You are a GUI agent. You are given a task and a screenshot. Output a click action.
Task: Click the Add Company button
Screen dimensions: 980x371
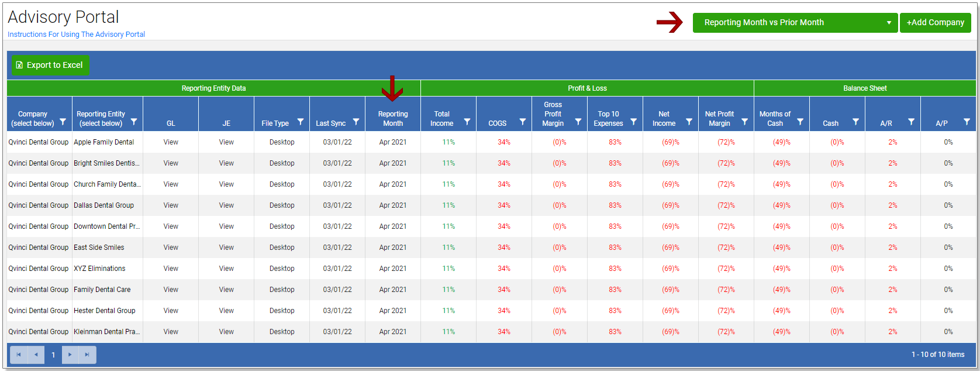(935, 23)
